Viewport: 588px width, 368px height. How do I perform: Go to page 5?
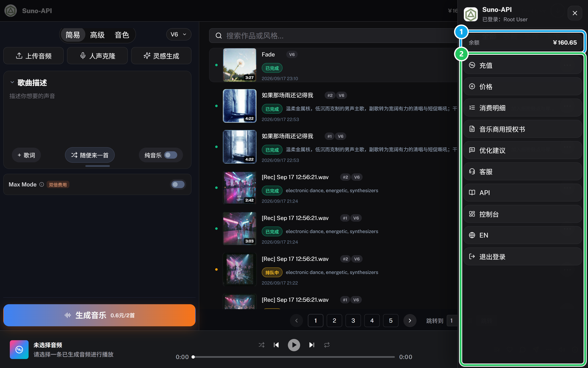tap(390, 321)
